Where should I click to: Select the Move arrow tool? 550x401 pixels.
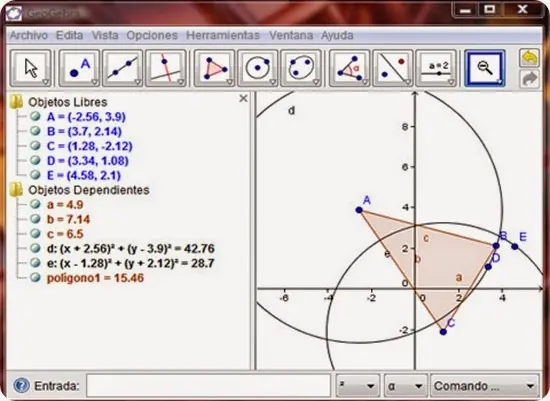pyautogui.click(x=31, y=68)
